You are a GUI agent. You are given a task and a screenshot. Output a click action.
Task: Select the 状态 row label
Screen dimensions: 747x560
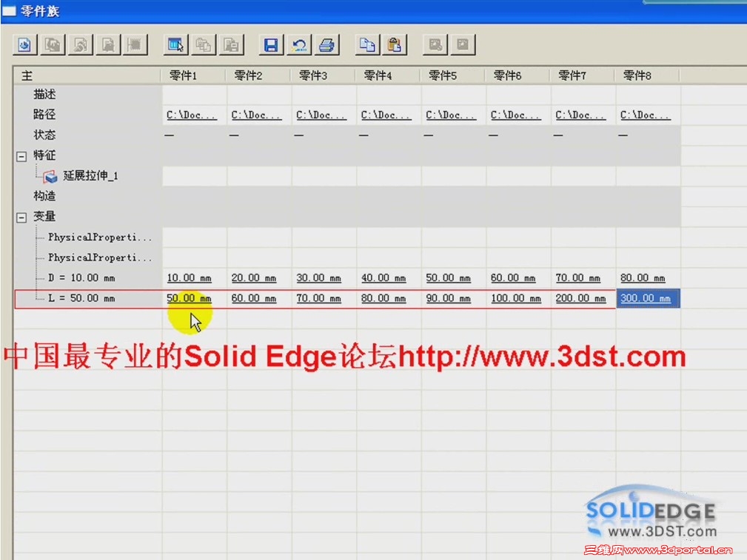[x=44, y=135]
